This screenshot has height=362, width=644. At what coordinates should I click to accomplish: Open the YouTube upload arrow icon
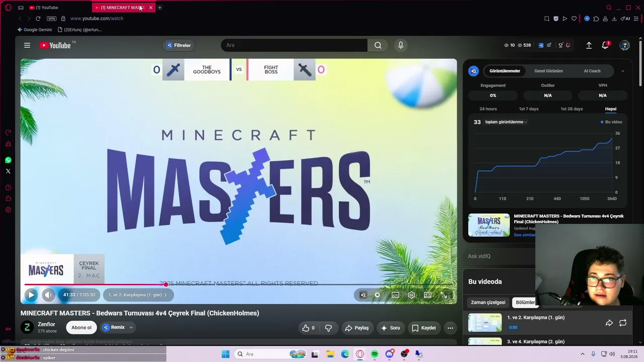click(589, 45)
